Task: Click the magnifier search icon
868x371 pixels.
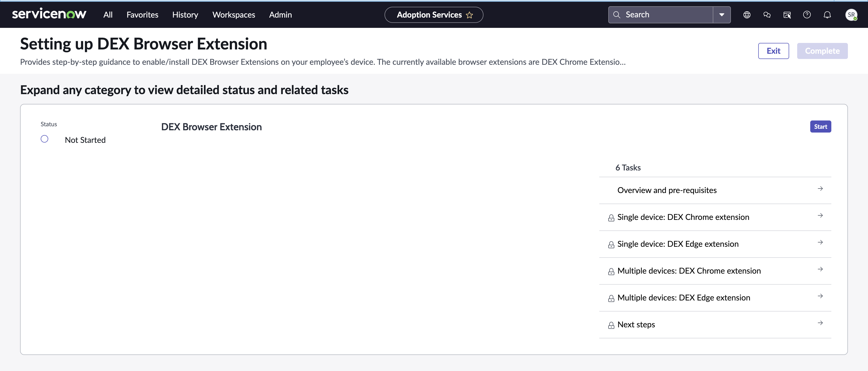Action: [x=617, y=15]
